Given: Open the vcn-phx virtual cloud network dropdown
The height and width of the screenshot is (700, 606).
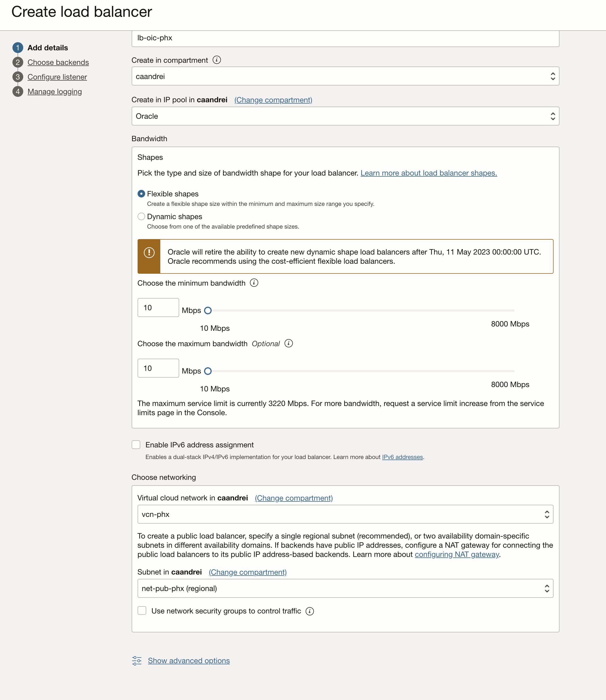Looking at the screenshot, I should point(345,514).
